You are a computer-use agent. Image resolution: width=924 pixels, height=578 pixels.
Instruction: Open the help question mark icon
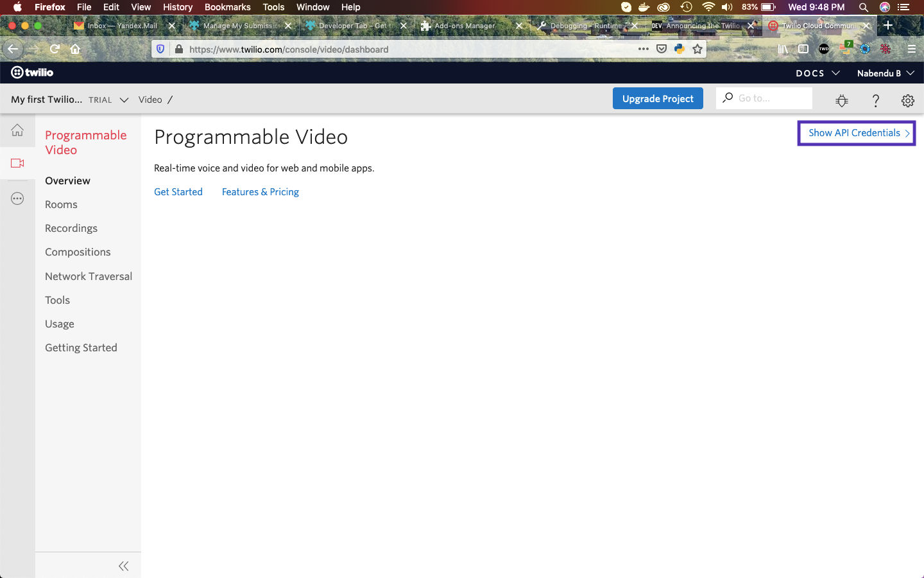[x=875, y=100]
